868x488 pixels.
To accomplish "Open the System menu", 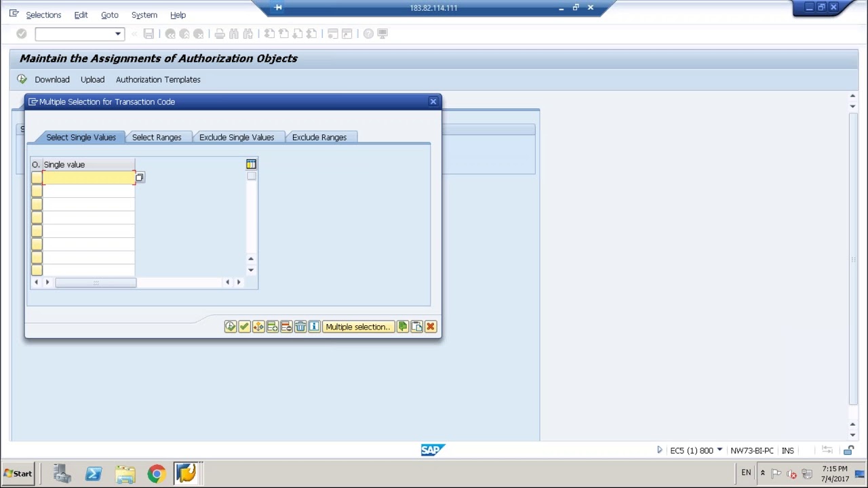I will point(144,15).
